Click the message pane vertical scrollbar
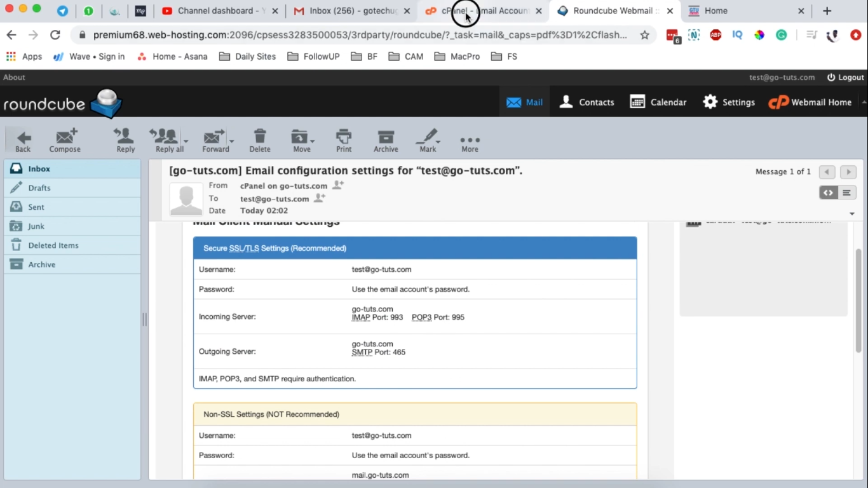868x488 pixels. click(858, 300)
